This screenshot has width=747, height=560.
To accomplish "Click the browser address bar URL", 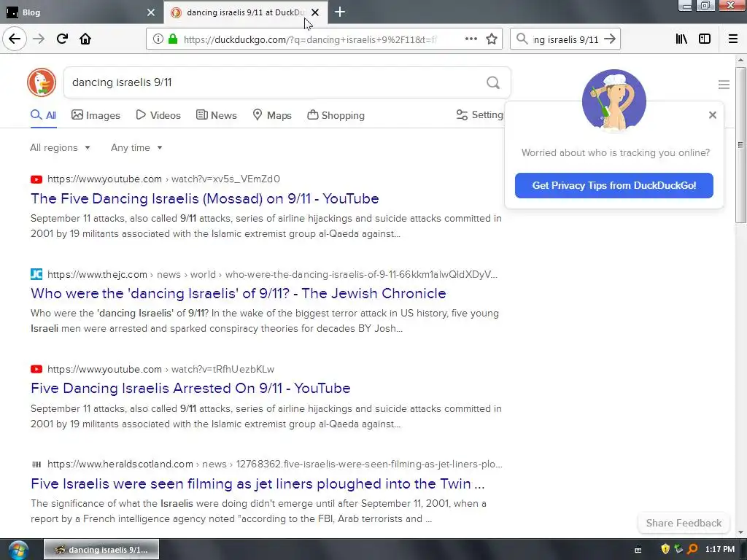I will [x=309, y=39].
